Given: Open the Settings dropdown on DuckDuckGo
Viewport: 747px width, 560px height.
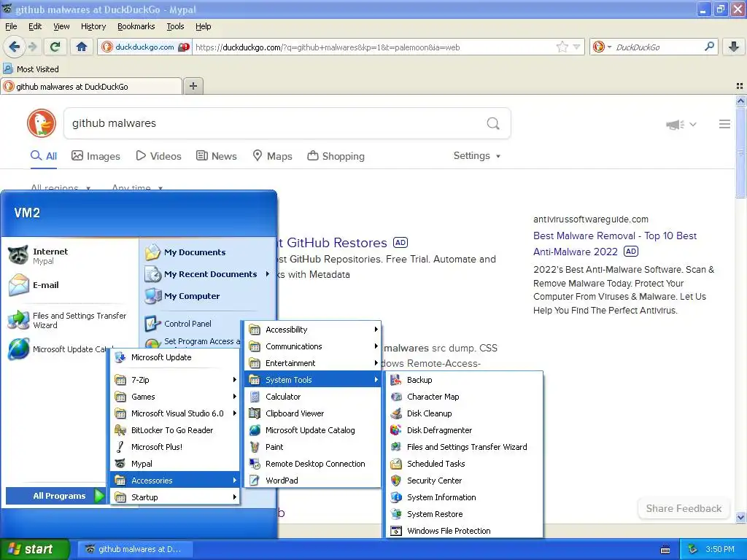Looking at the screenshot, I should pyautogui.click(x=476, y=156).
